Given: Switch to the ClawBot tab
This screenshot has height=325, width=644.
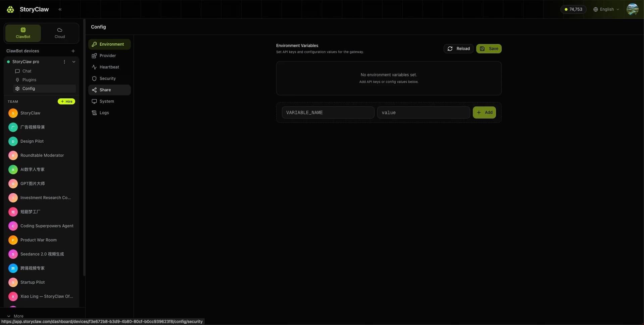Looking at the screenshot, I should (23, 33).
